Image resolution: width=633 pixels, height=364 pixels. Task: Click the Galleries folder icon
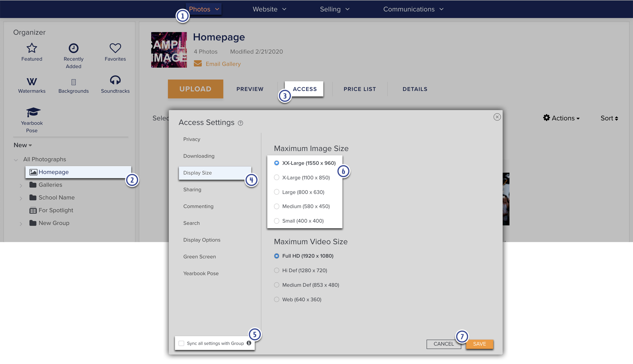tap(33, 185)
